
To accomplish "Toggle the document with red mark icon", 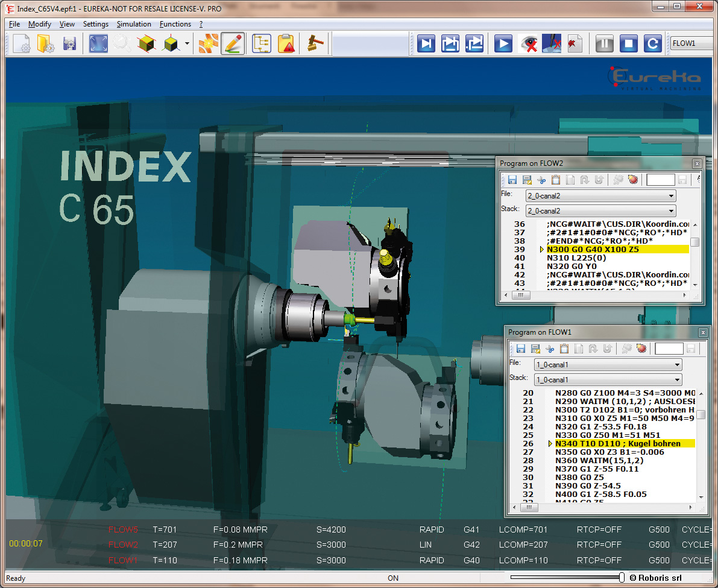I will [575, 44].
